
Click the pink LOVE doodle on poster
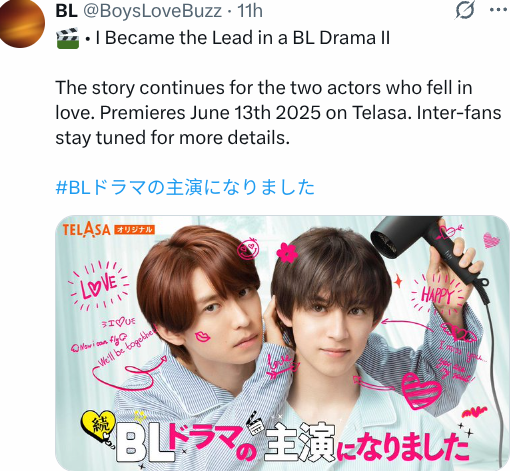99,285
